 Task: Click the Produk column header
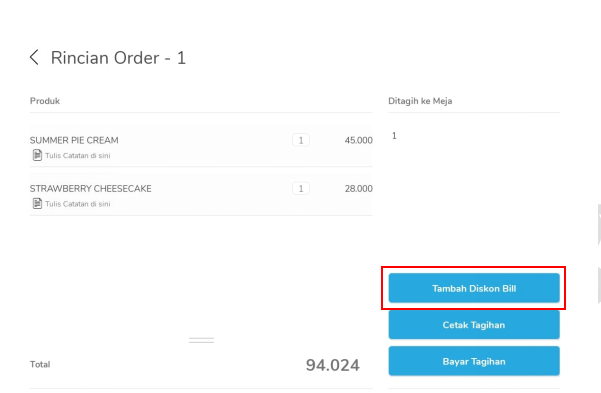coord(45,101)
